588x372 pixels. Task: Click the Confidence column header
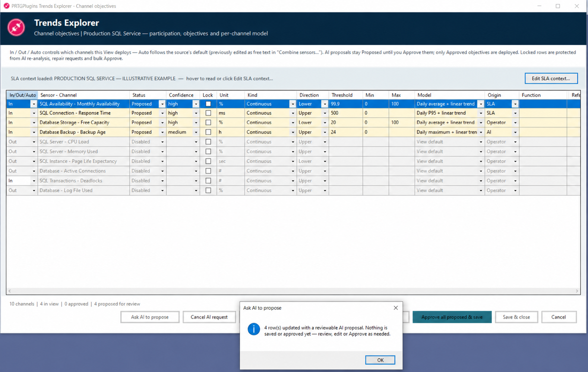[x=183, y=95]
